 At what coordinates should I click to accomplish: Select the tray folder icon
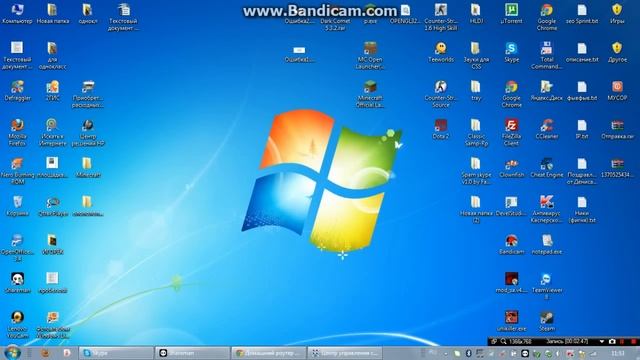click(476, 91)
